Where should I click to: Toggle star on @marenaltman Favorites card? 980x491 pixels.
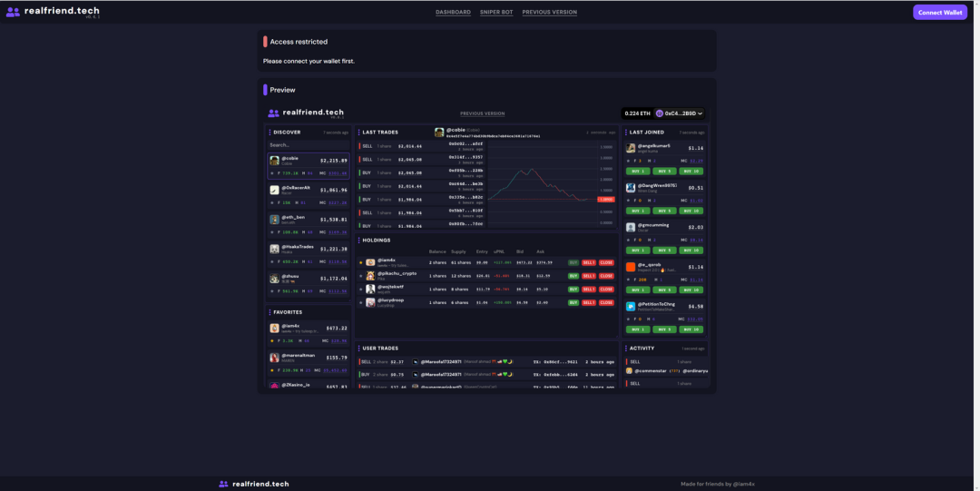click(272, 370)
